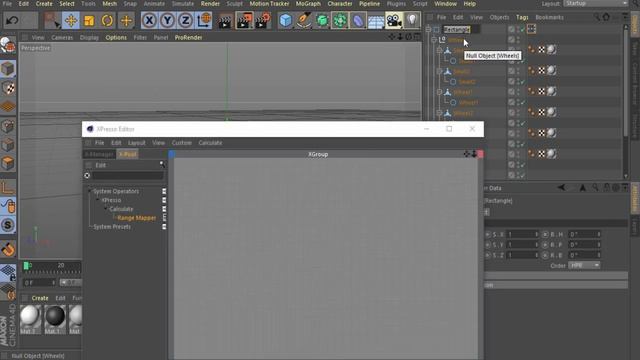Click the Light bulb icon

coord(412,20)
